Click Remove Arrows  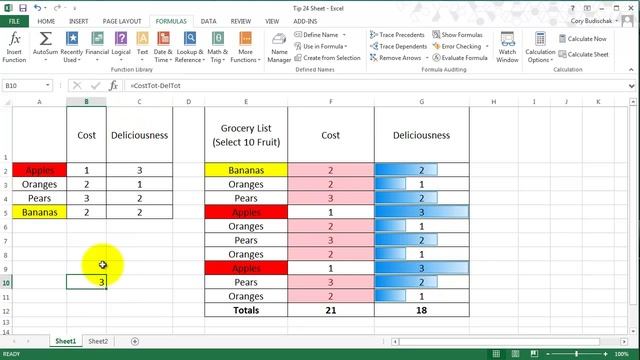396,58
